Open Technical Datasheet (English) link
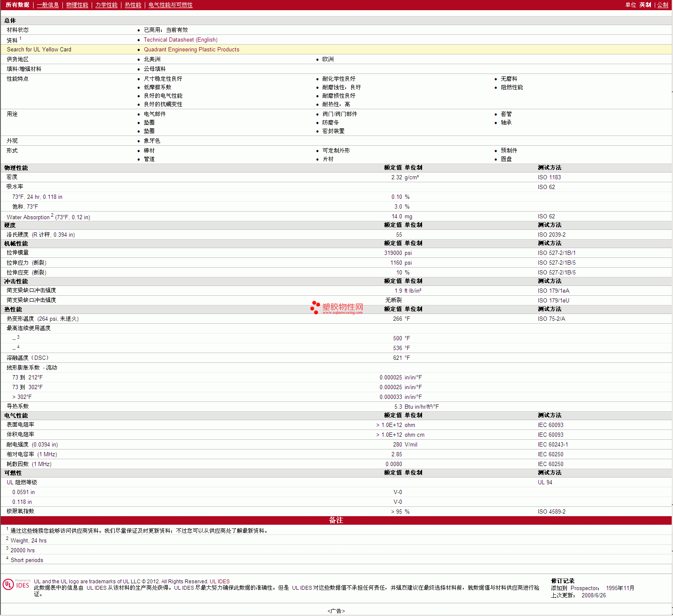 click(180, 40)
